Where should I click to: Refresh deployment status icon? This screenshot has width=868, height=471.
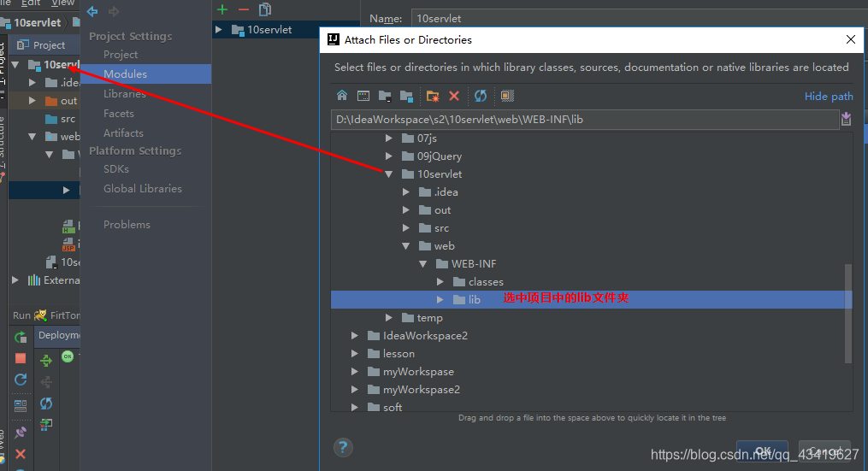46,403
